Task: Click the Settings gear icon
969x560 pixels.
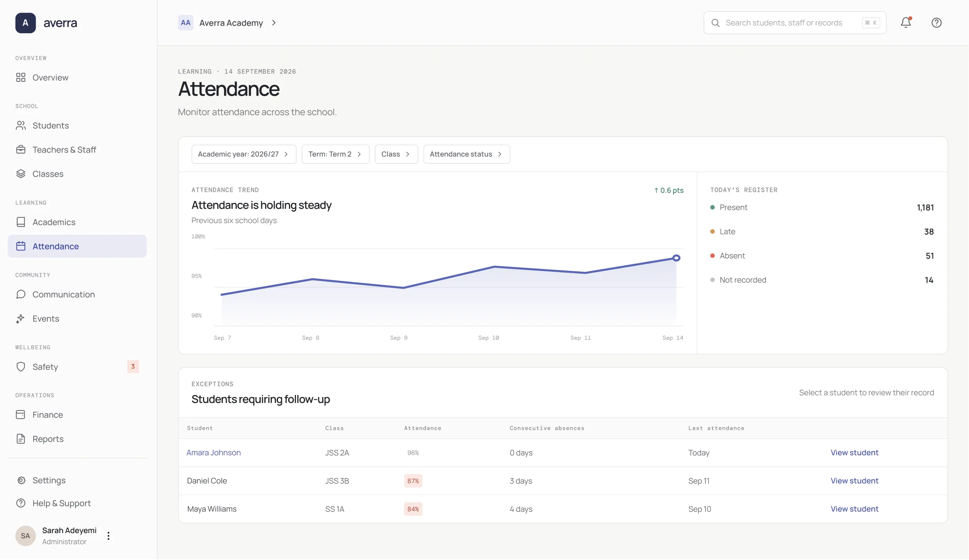Action: 21,480
